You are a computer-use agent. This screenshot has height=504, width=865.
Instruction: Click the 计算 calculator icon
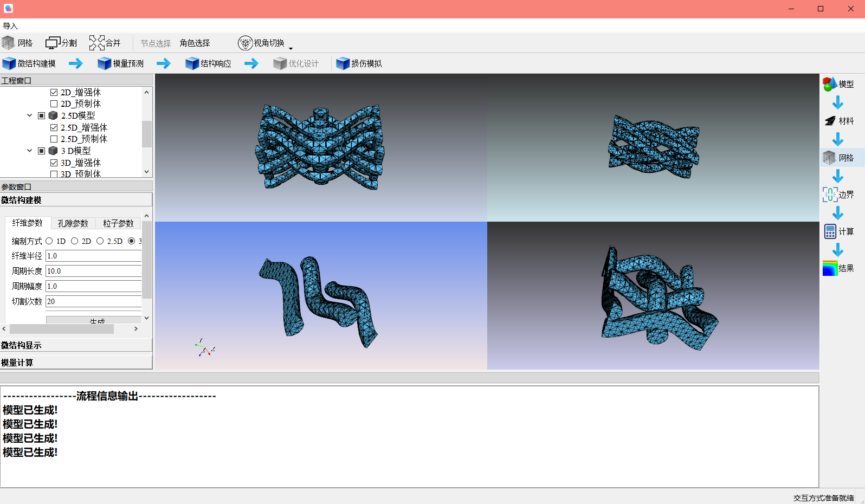point(830,231)
